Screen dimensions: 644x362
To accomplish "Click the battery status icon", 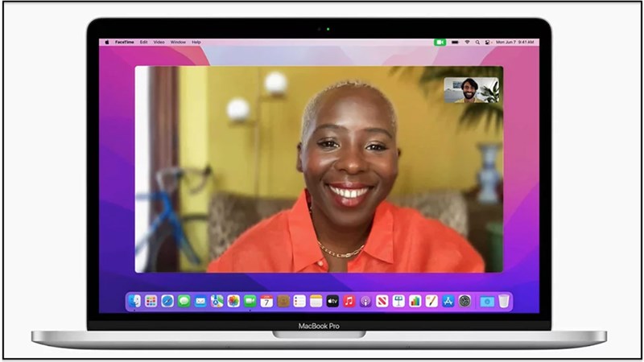I will coord(455,42).
